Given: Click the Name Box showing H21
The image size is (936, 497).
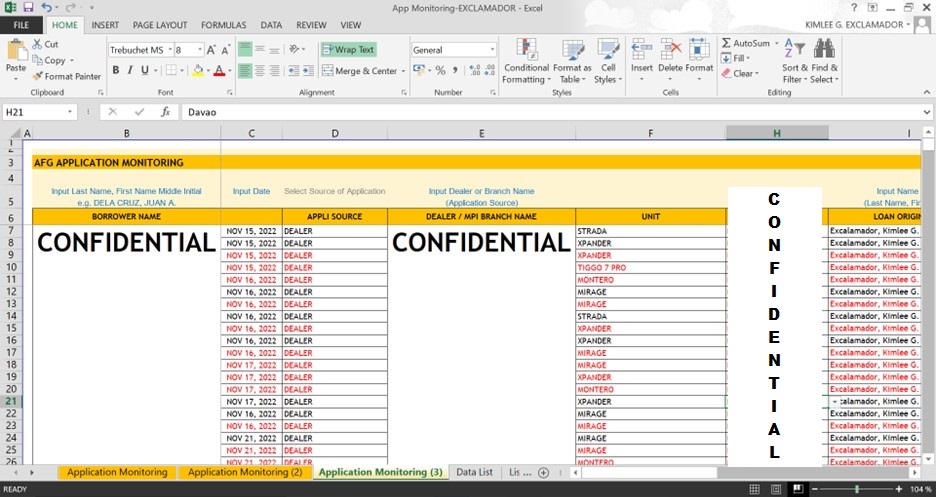Looking at the screenshot, I should 35,112.
